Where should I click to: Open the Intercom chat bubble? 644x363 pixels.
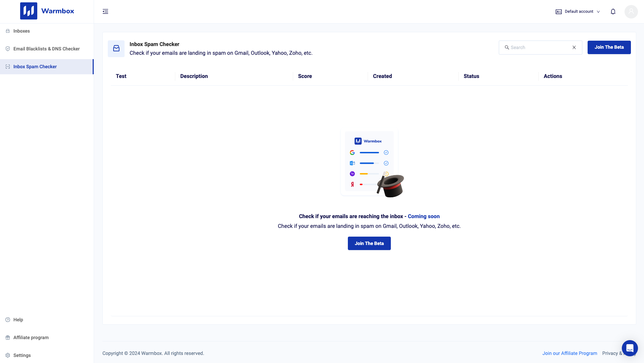coord(629,348)
